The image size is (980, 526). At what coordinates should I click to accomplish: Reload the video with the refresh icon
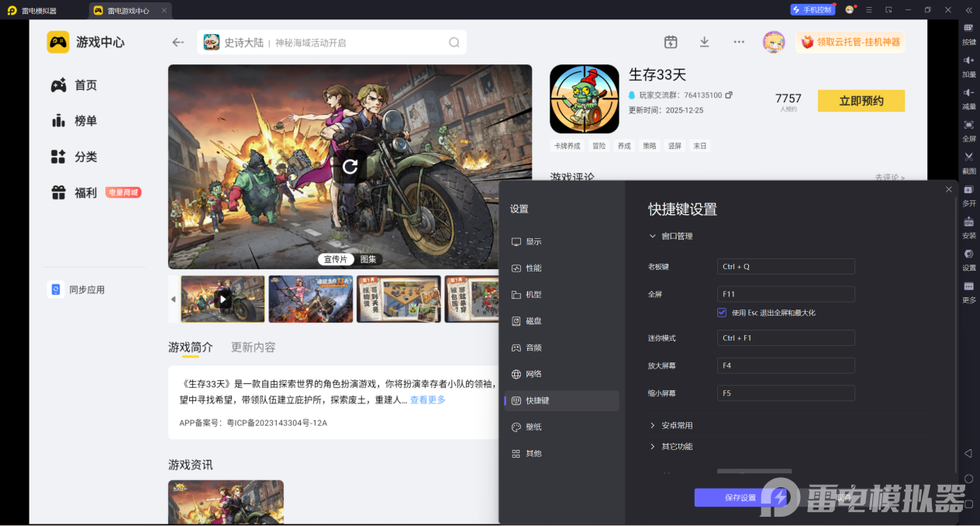[350, 166]
